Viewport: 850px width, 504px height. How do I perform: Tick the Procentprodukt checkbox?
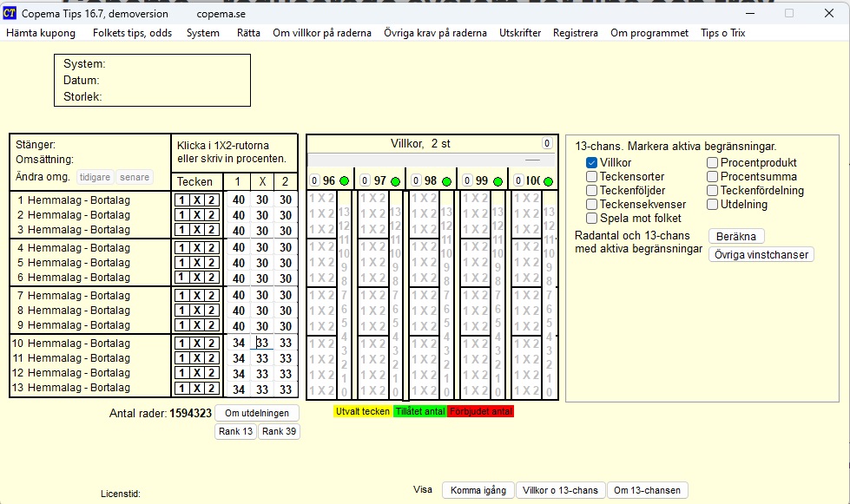tap(712, 163)
